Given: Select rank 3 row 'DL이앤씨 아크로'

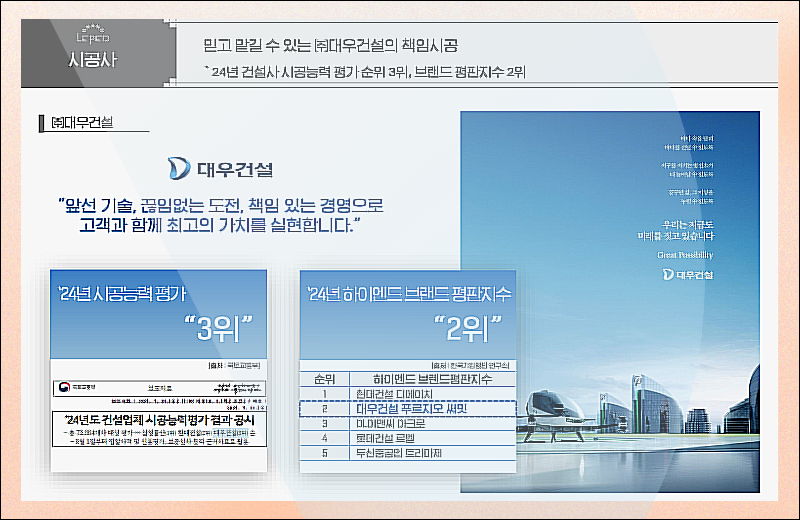Looking at the screenshot, I should pos(408,424).
